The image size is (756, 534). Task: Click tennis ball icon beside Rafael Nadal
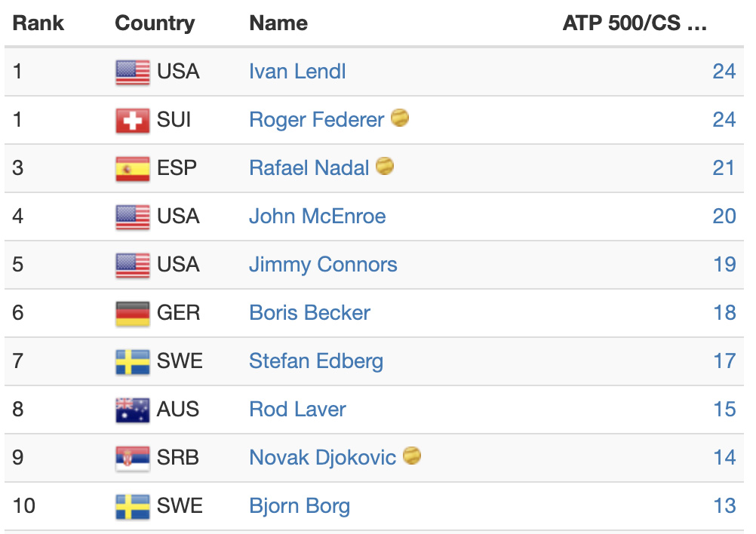[384, 166]
